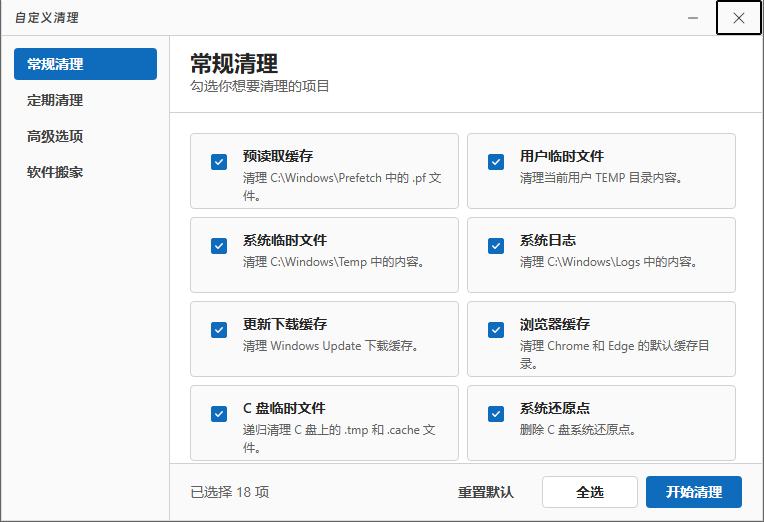This screenshot has height=522, width=764.
Task: Click the C 盘临时文件 card title
Action: click(x=284, y=408)
